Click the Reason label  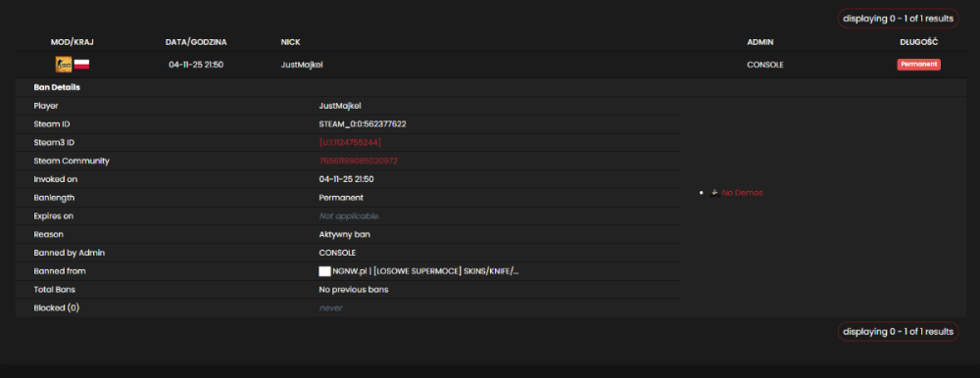click(x=49, y=234)
